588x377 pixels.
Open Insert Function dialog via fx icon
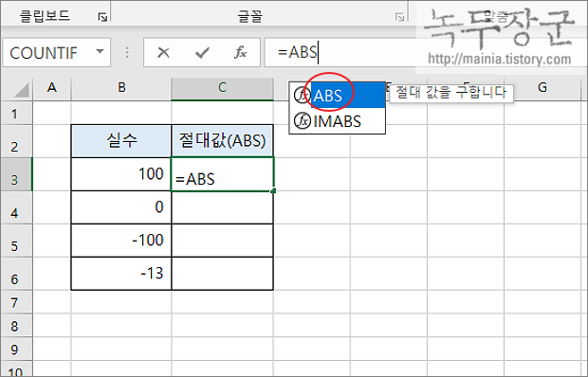[240, 52]
